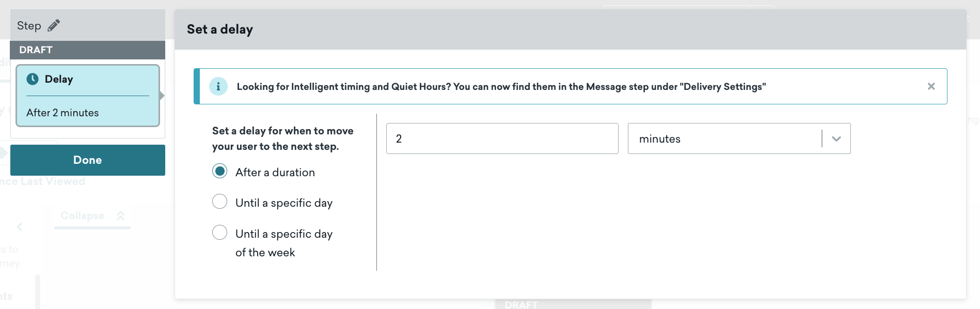Click the pencil edit icon beside Step

tap(54, 25)
